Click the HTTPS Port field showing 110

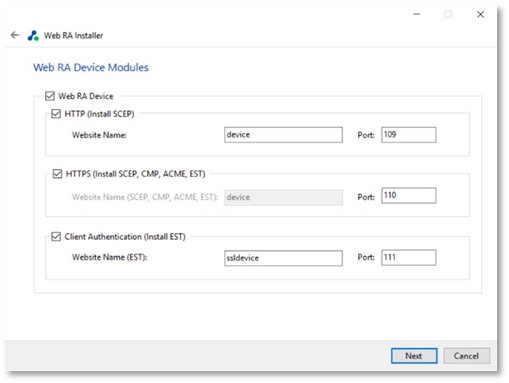click(409, 196)
